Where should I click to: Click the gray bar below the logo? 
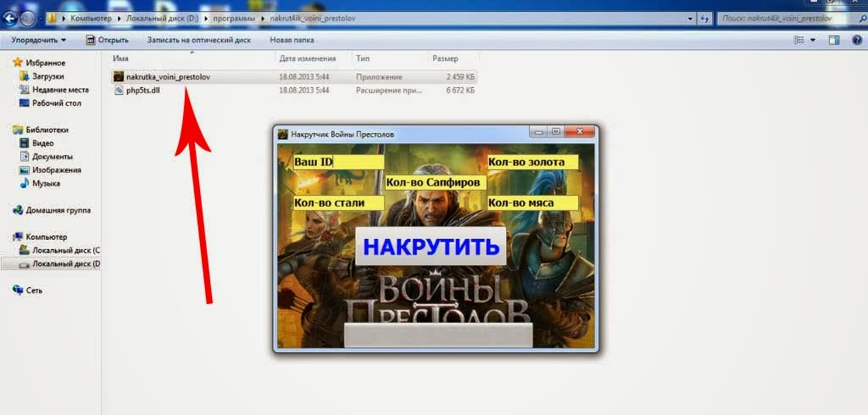[x=438, y=335]
